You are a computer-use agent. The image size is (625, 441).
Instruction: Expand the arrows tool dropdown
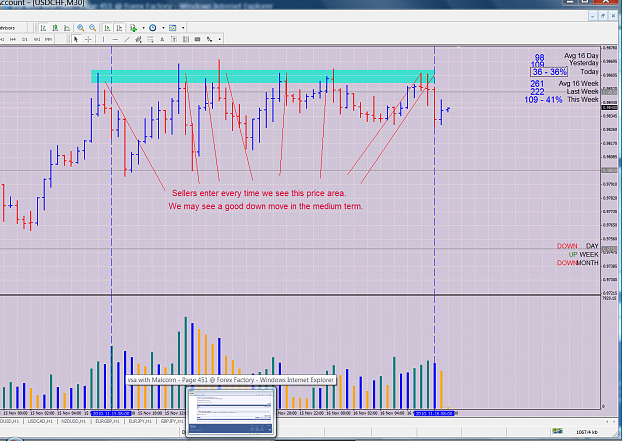[219, 39]
